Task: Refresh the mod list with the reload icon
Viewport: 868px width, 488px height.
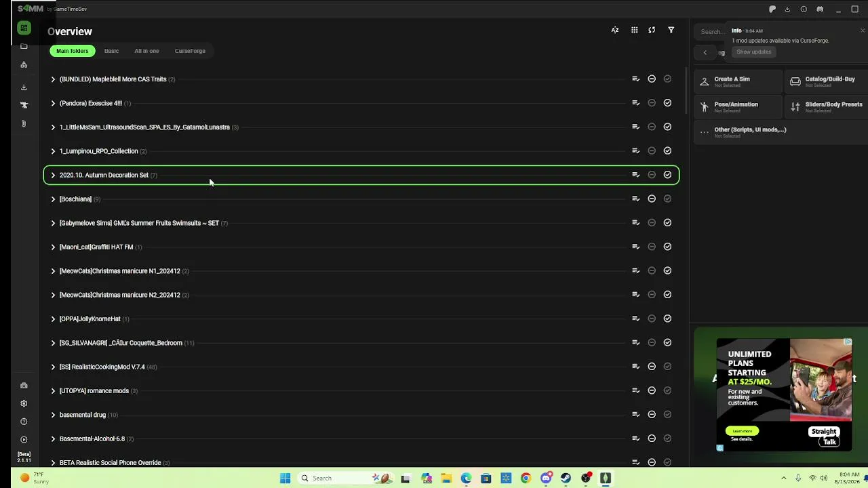Action: [x=652, y=30]
